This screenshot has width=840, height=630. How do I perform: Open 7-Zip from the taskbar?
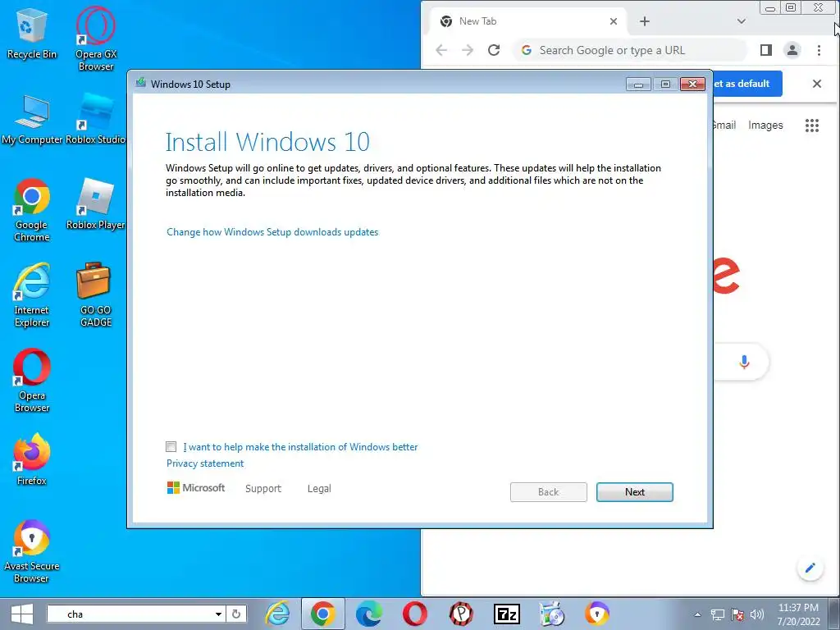[x=506, y=614]
